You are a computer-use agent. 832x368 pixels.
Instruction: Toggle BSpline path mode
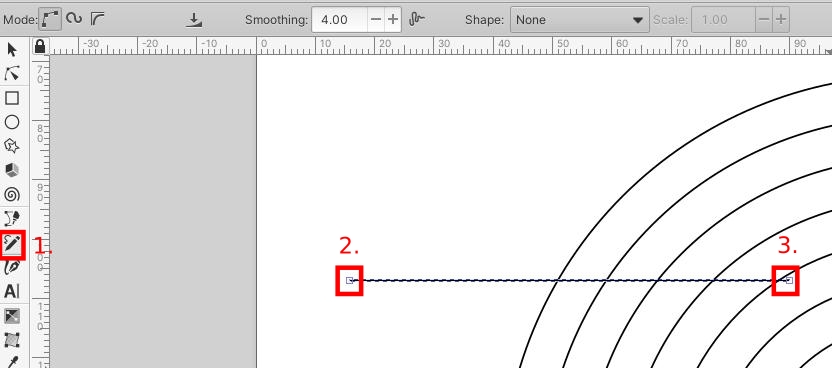coord(97,20)
